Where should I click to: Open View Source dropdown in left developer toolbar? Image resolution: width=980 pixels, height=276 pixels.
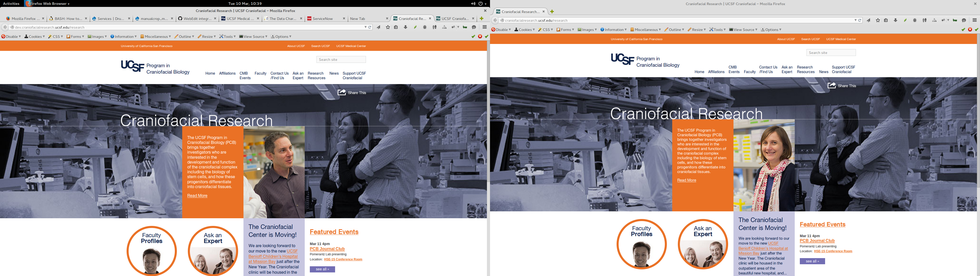(x=253, y=37)
